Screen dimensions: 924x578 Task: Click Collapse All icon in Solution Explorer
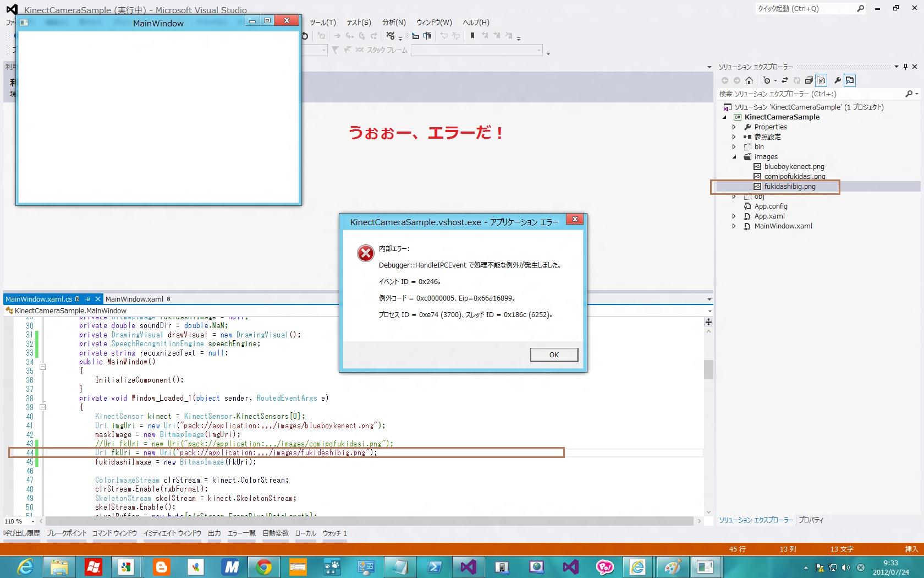click(809, 80)
